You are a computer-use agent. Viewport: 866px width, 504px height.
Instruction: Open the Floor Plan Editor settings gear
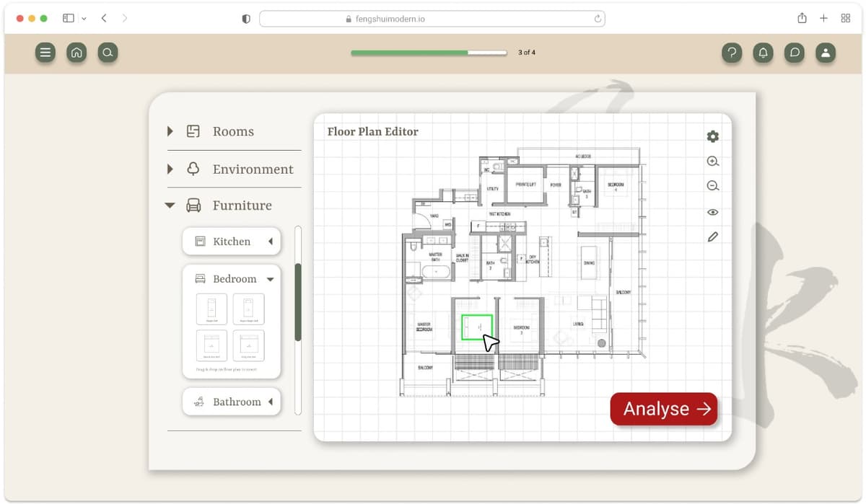coord(712,136)
